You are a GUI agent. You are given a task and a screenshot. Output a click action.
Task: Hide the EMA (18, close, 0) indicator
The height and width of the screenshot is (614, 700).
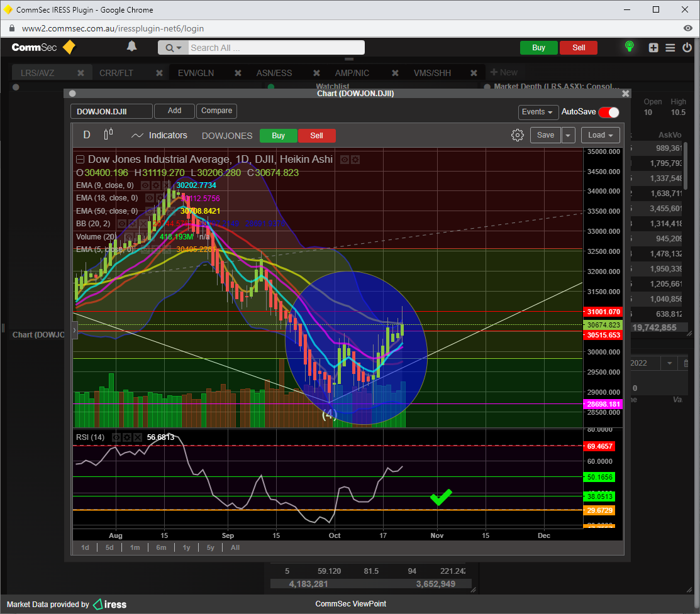coord(150,198)
